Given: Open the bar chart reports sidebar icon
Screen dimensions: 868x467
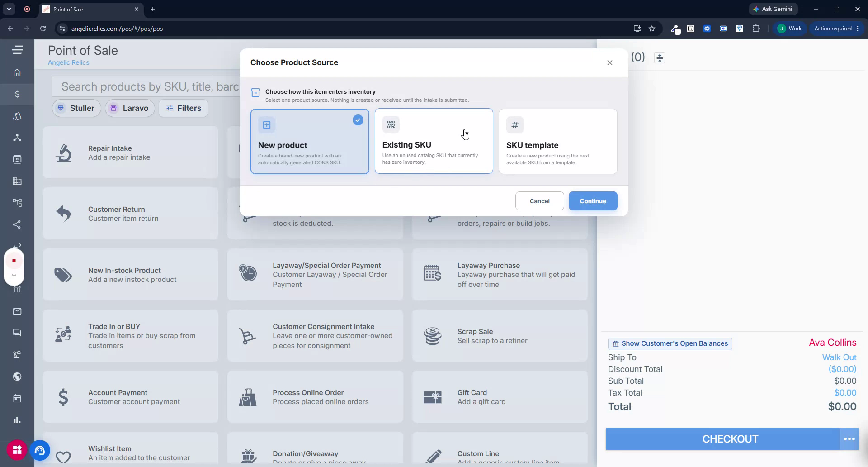Looking at the screenshot, I should 17,420.
